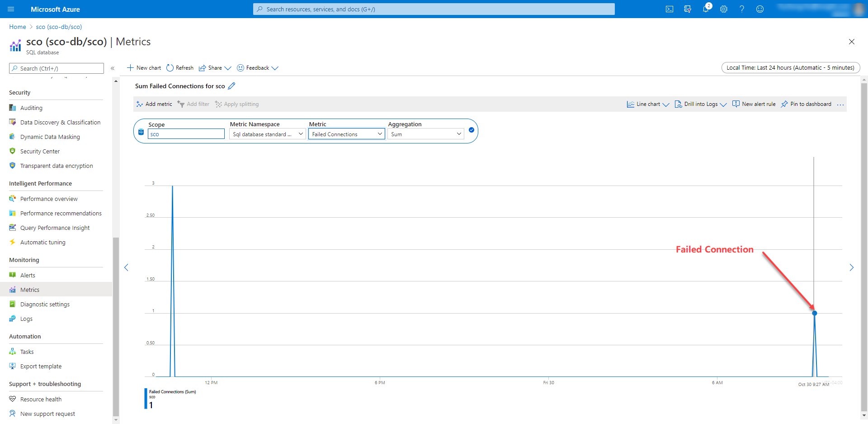Open Automatic tuning
Image resolution: width=868 pixels, height=424 pixels.
click(x=42, y=242)
